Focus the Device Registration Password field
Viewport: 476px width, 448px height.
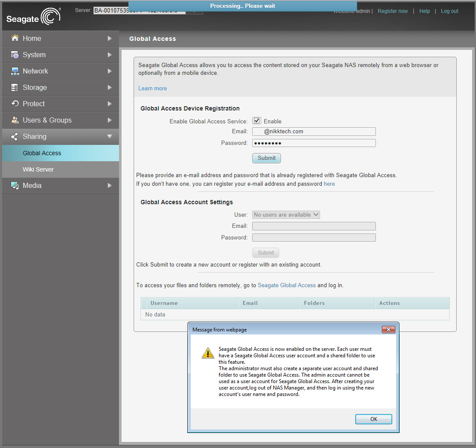(314, 143)
